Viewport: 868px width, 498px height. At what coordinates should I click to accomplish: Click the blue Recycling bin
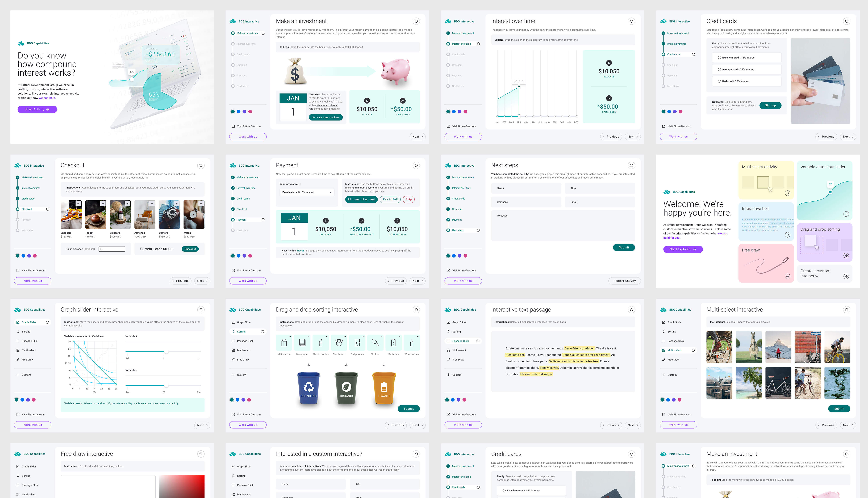(309, 388)
